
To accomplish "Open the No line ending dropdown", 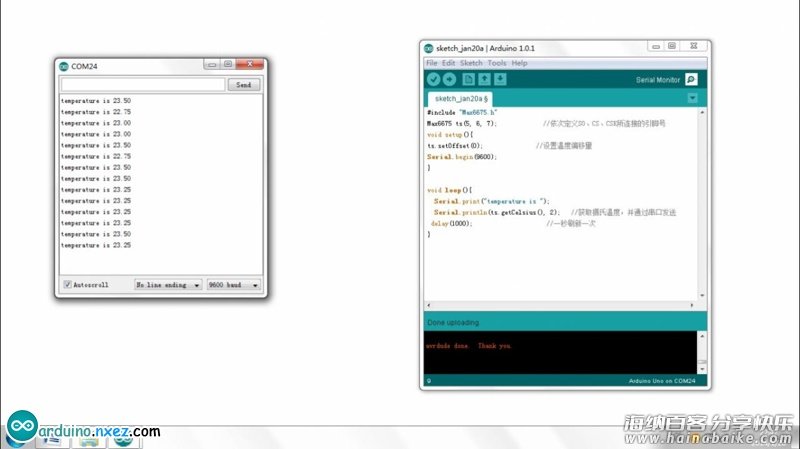I will point(168,285).
